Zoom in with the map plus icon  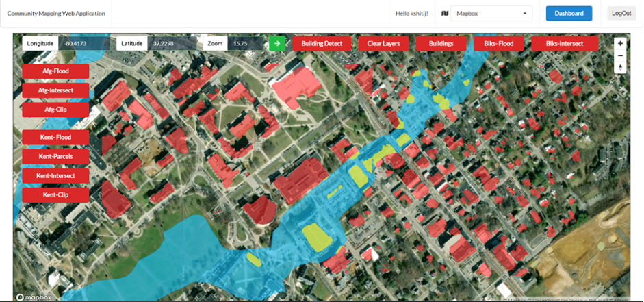coord(620,42)
